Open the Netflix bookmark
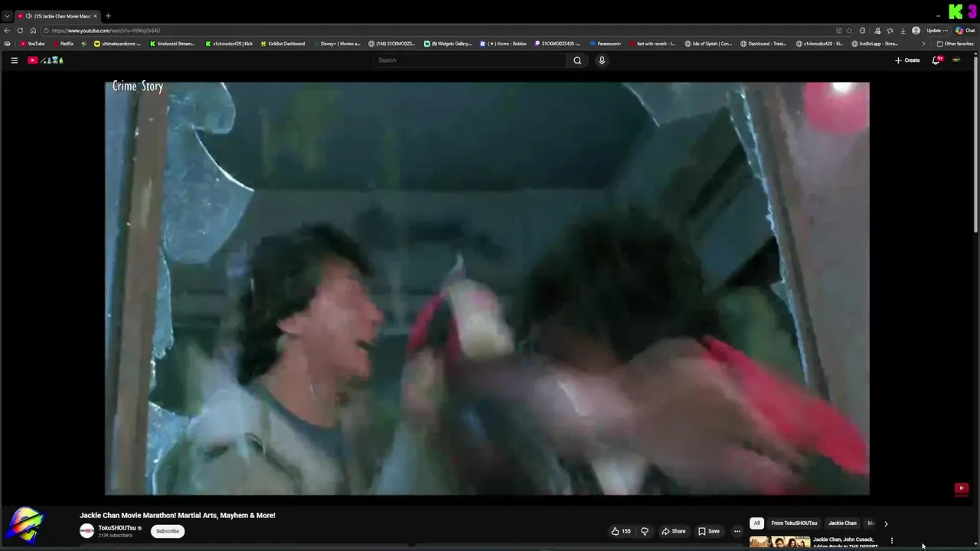 tap(64, 44)
